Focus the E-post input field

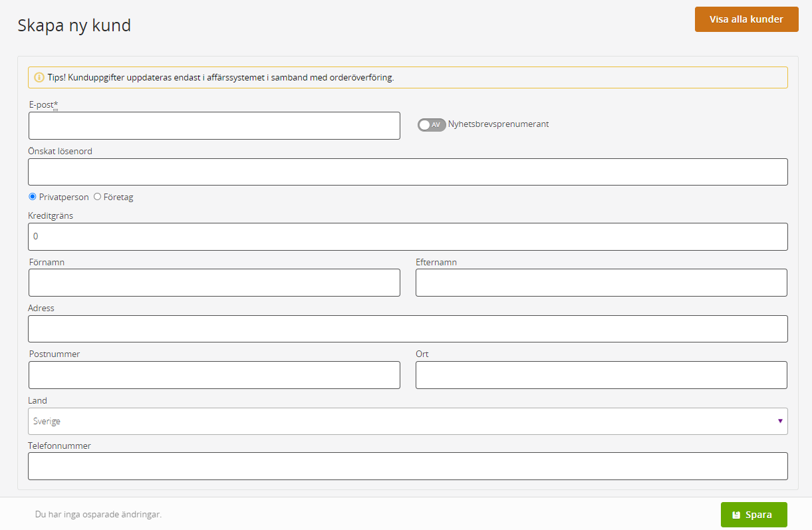pyautogui.click(x=214, y=126)
